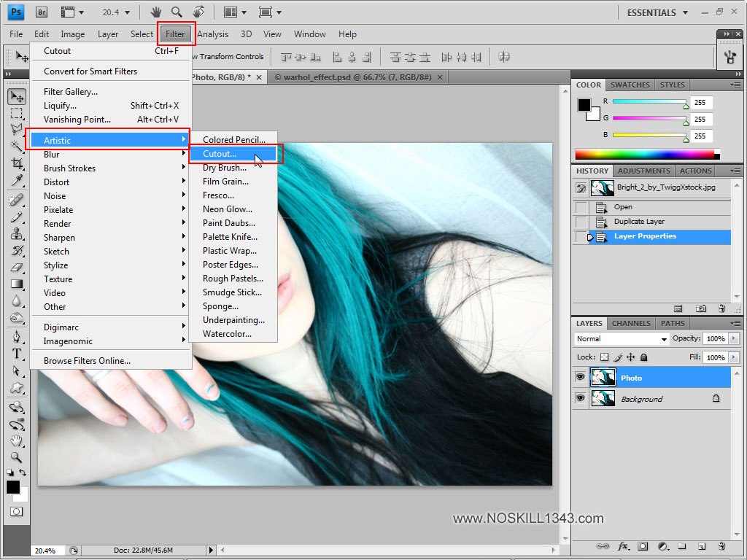
Task: Select the History Brush tool
Action: click(x=18, y=250)
